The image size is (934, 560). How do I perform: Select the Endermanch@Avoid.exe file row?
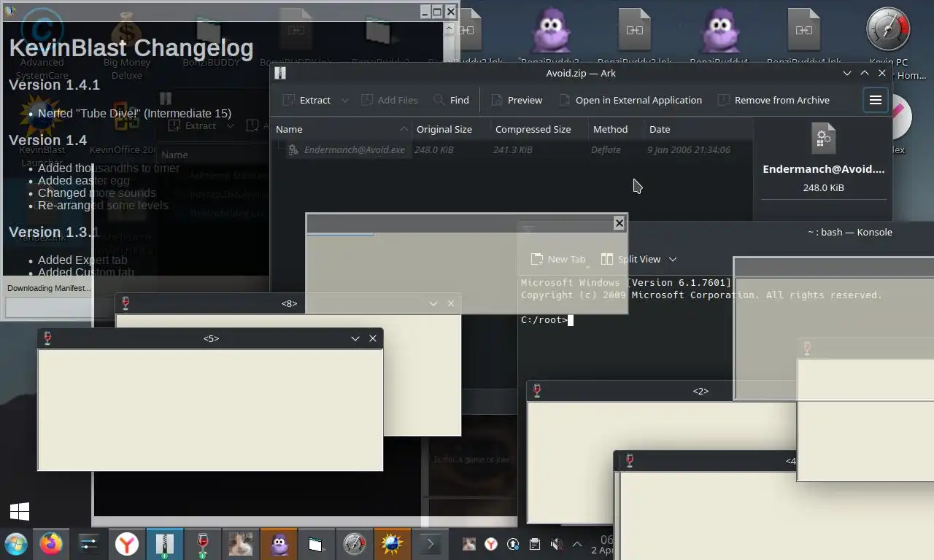coord(511,149)
